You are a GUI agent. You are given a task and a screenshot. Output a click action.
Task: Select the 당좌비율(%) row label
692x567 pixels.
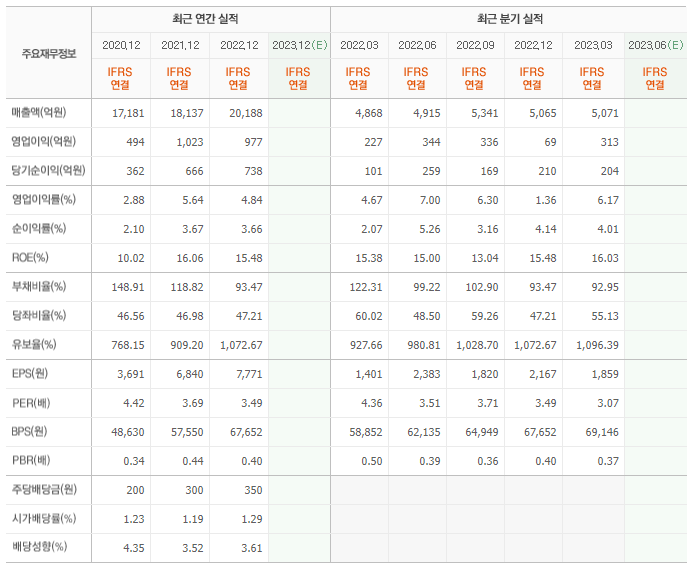39,315
